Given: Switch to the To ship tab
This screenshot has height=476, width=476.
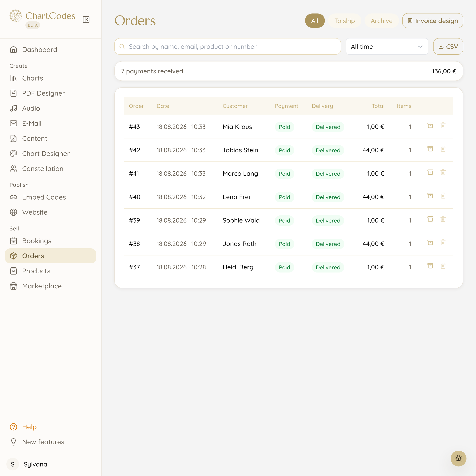Looking at the screenshot, I should click(x=345, y=21).
